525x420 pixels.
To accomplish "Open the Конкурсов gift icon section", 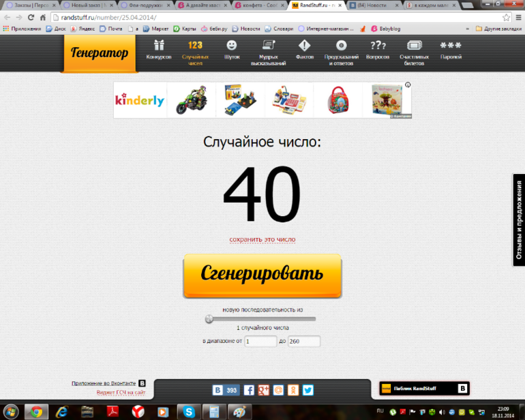I will point(158,50).
